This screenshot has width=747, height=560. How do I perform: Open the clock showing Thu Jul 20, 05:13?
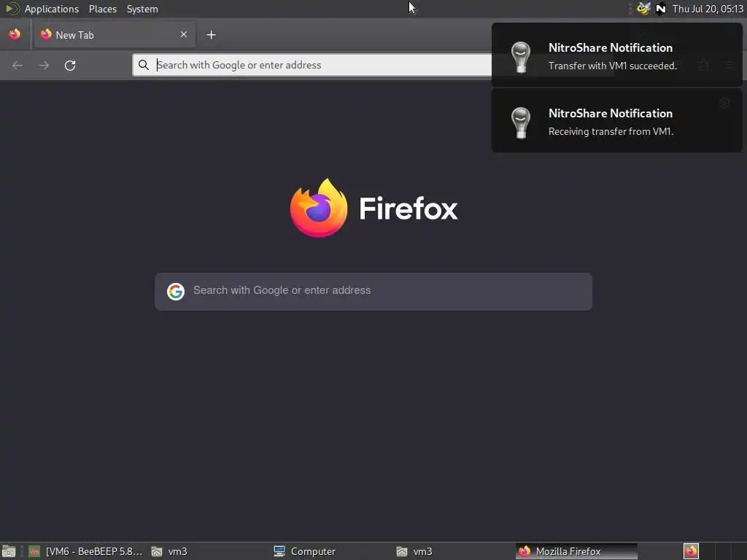click(708, 9)
